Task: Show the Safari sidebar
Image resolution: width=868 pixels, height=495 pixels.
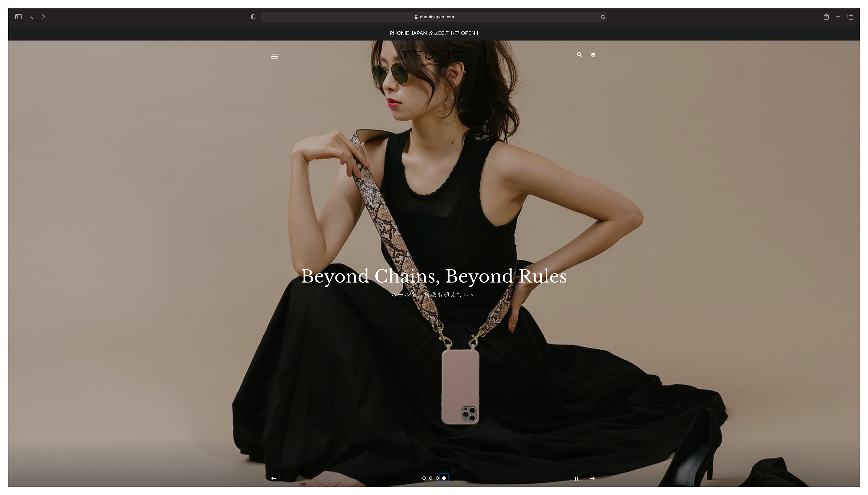Action: click(x=18, y=17)
